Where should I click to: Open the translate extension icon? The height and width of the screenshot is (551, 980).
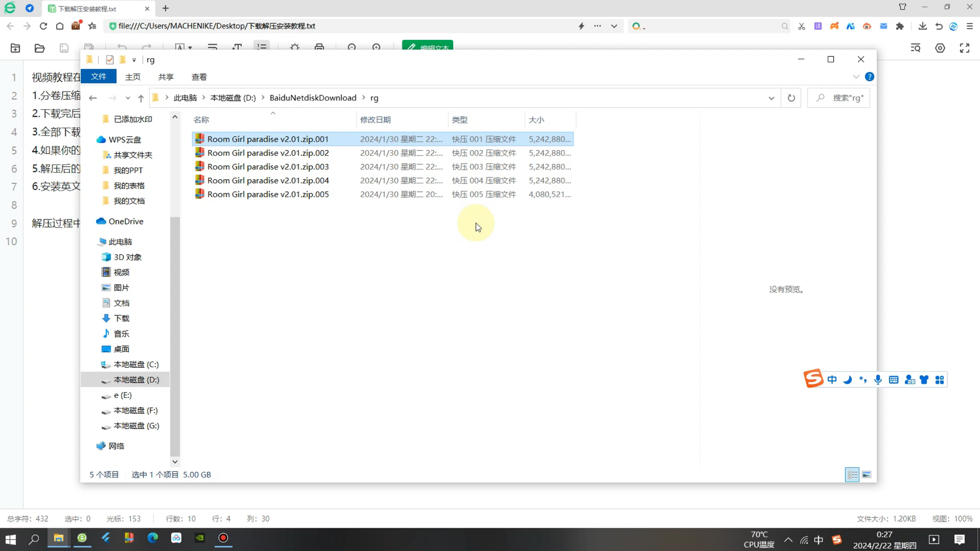point(818,26)
